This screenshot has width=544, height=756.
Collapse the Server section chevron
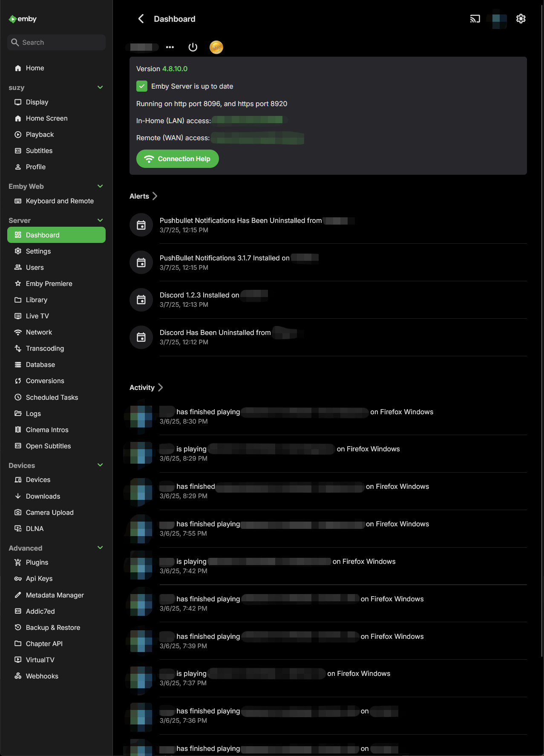click(100, 220)
